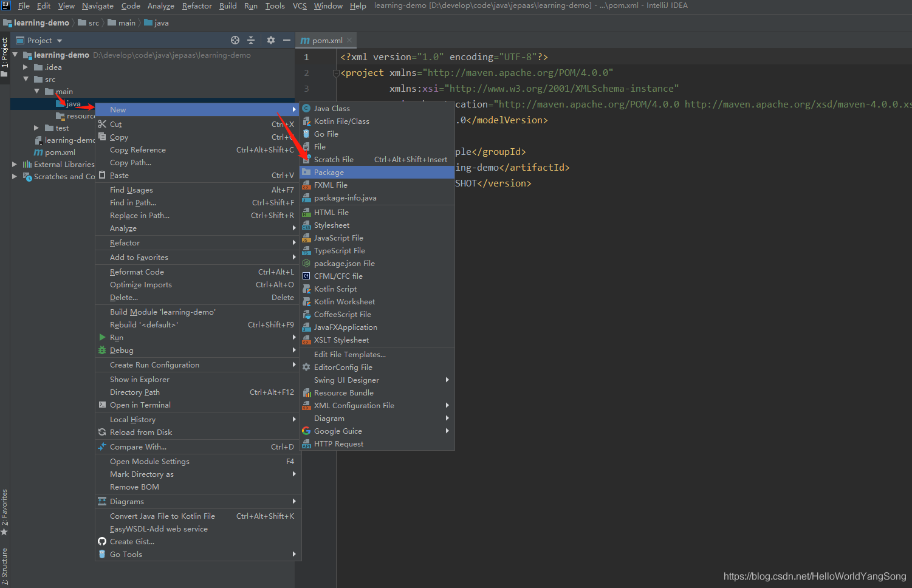Choose Debug in context menu

tap(198, 350)
